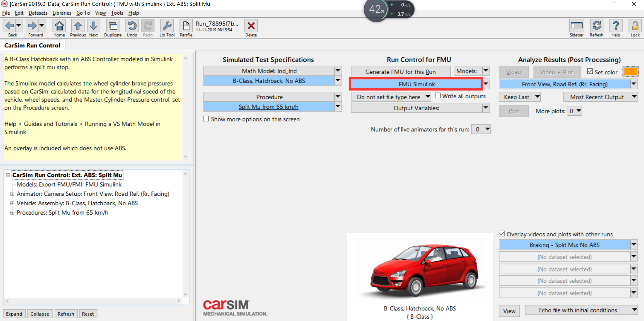The image size is (644, 321).
Task: Open the View menu
Action: coord(100,13)
